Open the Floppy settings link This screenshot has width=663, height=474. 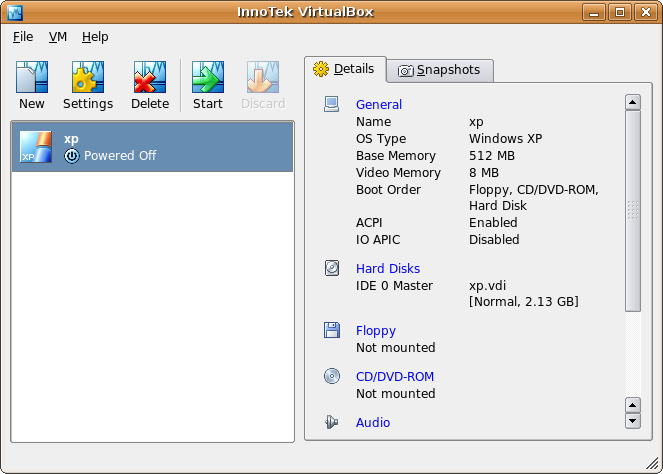click(x=376, y=331)
